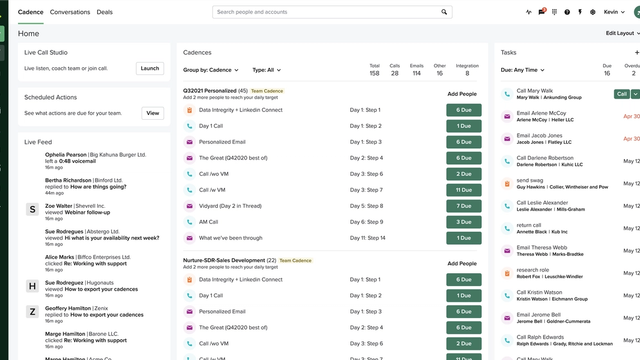Expand the arrow next to the Call button

pos(635,94)
